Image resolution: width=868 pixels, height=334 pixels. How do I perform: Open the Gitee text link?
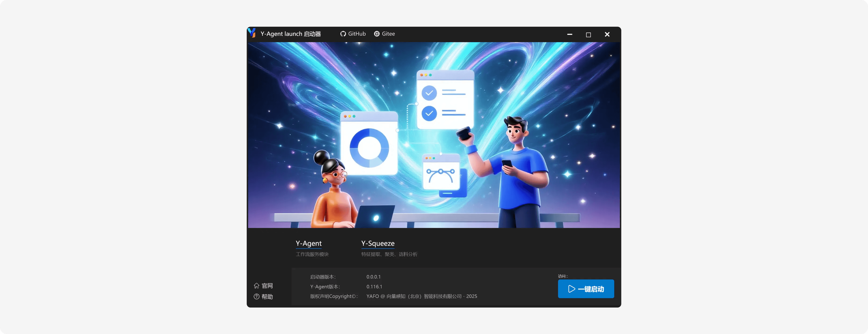point(388,34)
